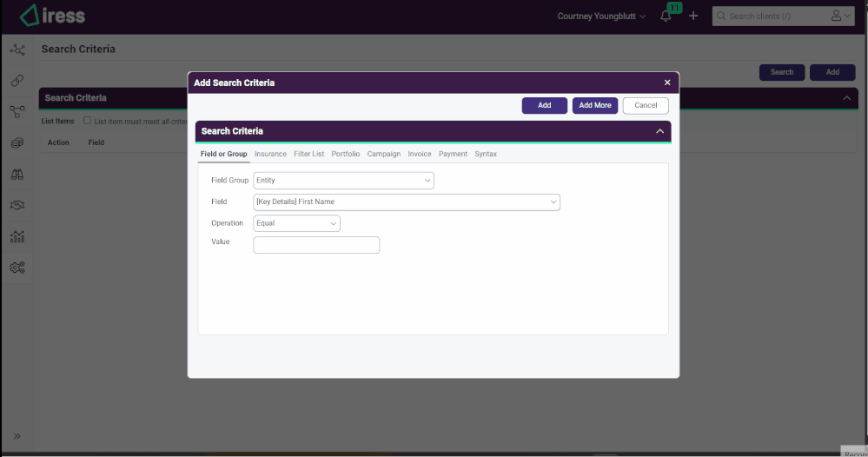868x457 pixels.
Task: Click the Add More button
Action: [x=595, y=105]
